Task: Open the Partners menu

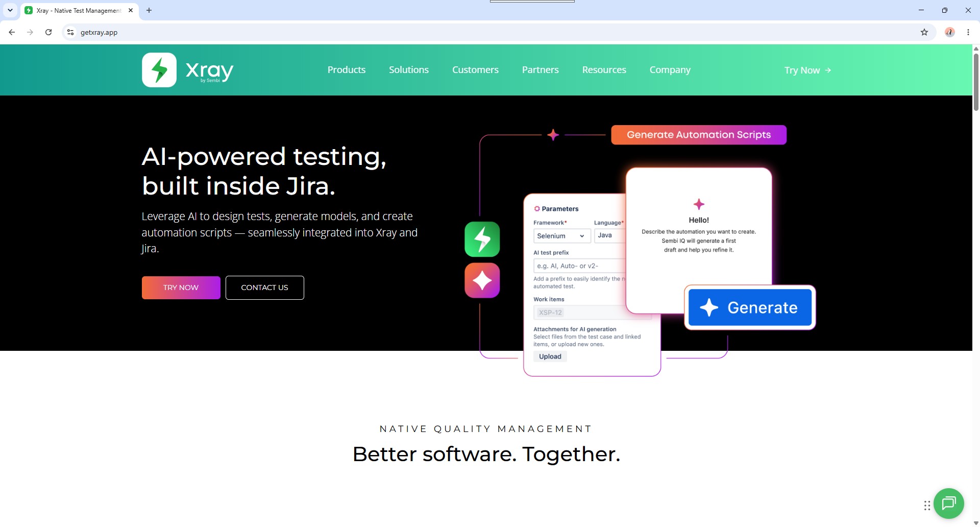Action: [541, 70]
